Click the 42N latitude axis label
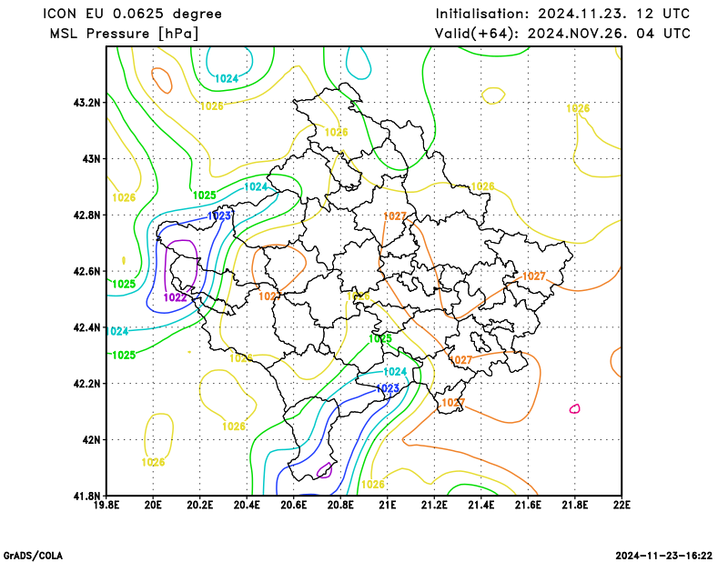Viewport: 728px width, 562px height. pos(92,440)
